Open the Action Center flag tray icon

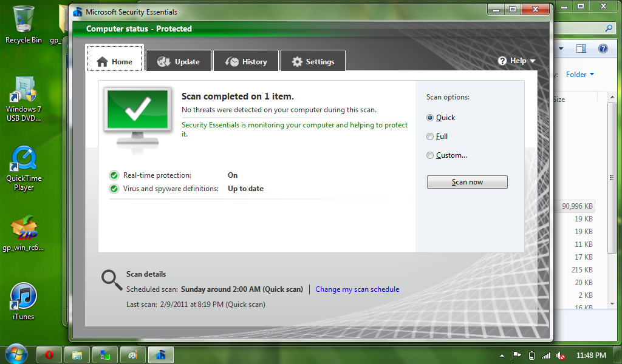pos(516,356)
